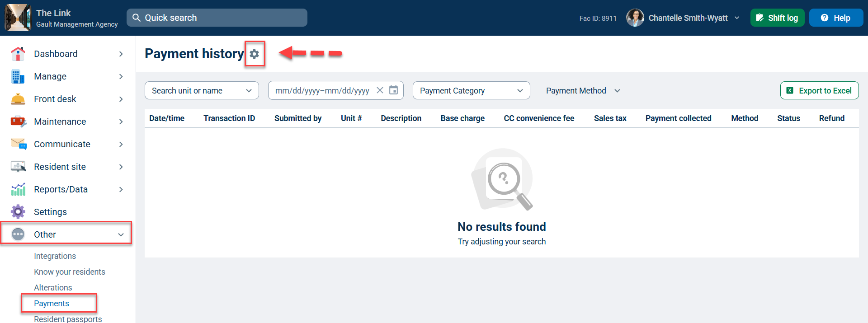The height and width of the screenshot is (323, 868).
Task: Expand the Communicate chevron
Action: pyautogui.click(x=121, y=144)
